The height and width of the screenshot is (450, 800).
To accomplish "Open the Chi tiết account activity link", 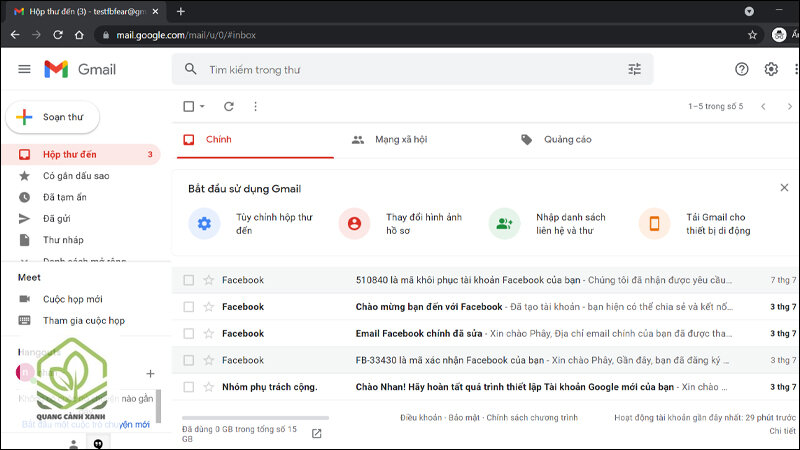I will (782, 431).
